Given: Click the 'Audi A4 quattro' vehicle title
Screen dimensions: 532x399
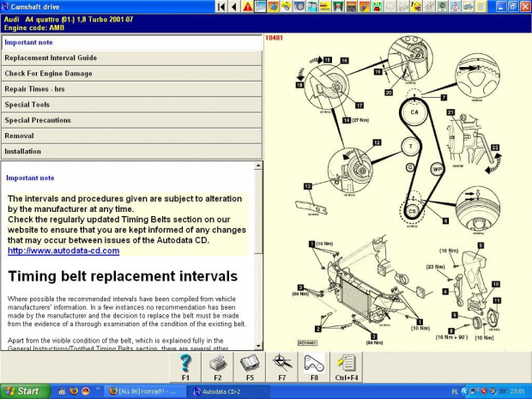Looking at the screenshot, I should point(68,20).
